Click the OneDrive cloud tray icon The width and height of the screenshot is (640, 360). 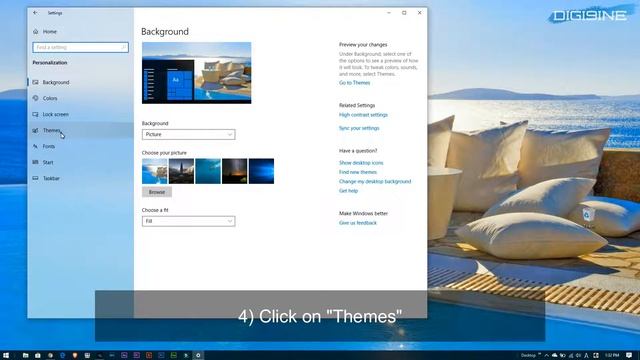(x=554, y=356)
